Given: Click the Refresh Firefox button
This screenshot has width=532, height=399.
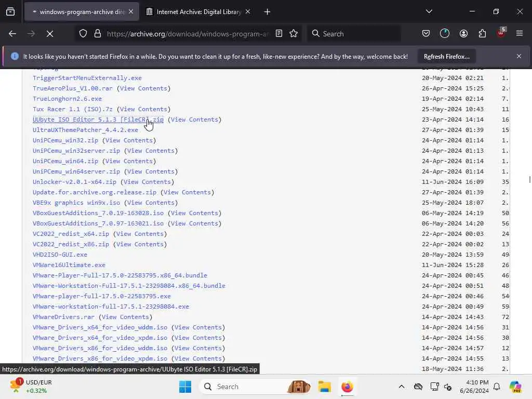Looking at the screenshot, I should (x=446, y=57).
